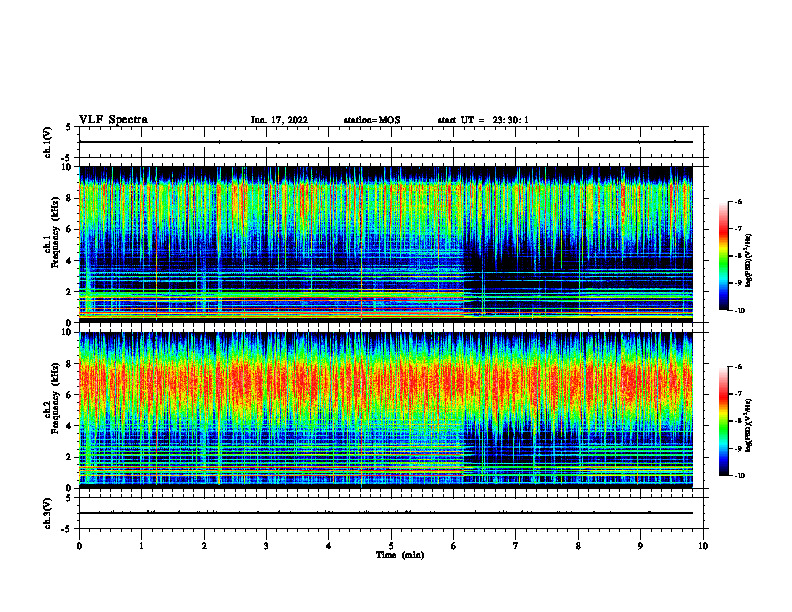Image resolution: width=792 pixels, height=612 pixels.
Task: Click the "3" tick label on time axis
Action: (266, 546)
